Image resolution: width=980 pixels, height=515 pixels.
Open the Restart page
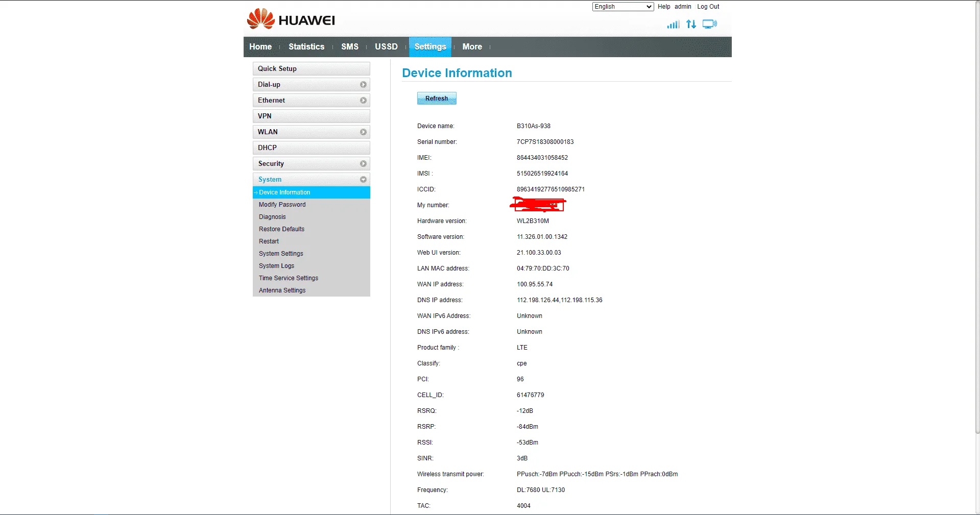click(269, 241)
